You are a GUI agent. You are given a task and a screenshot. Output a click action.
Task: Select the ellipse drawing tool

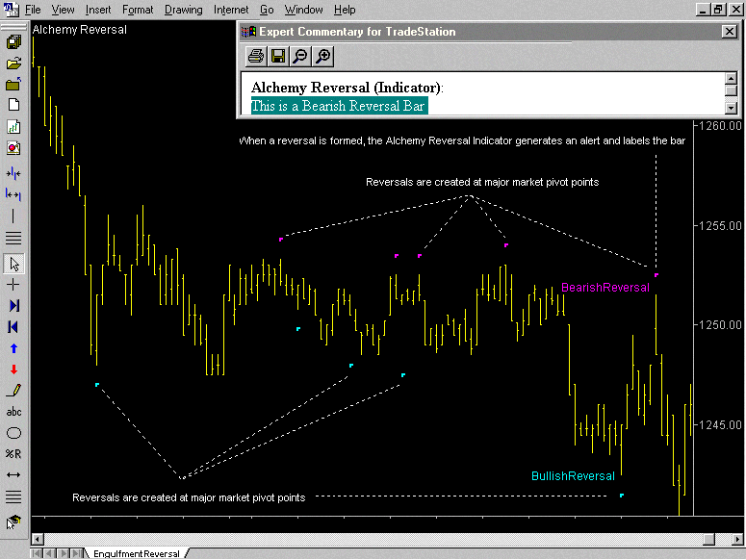tap(13, 433)
